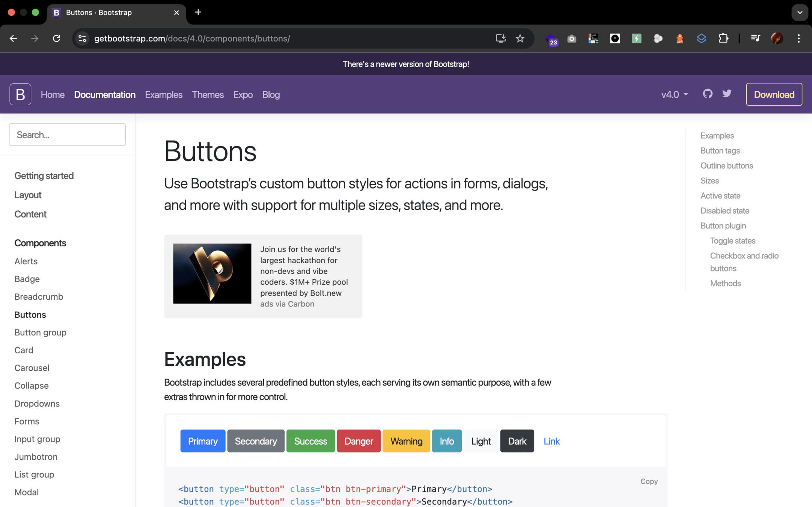
Task: Click the site information icon beside URL
Action: coord(82,38)
